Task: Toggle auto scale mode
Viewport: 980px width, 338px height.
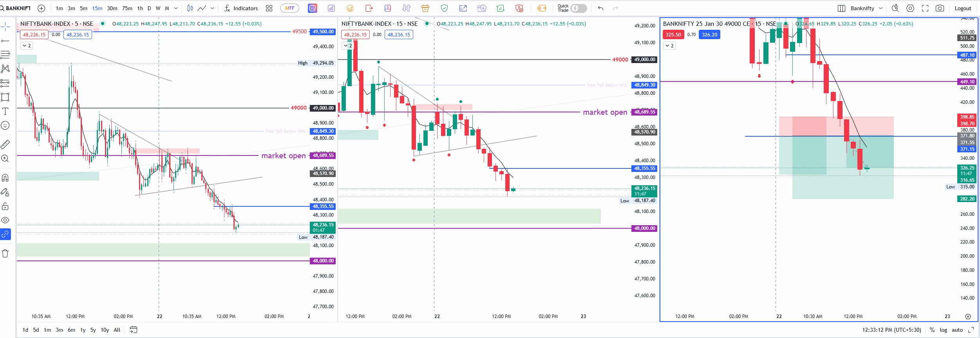Action: coord(957,330)
